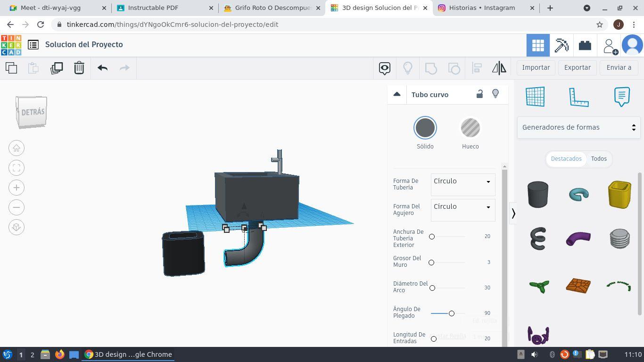This screenshot has height=362, width=644.
Task: Undo the last action
Action: point(103,68)
